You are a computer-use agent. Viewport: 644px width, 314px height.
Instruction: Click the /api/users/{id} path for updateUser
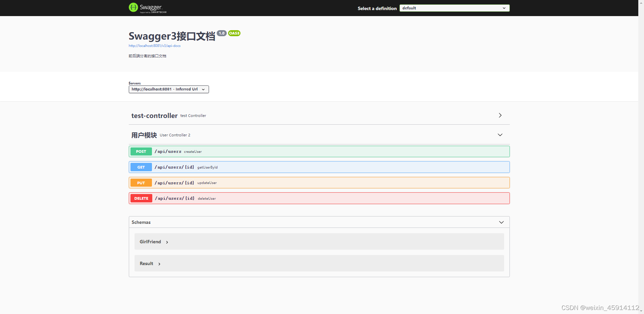(174, 183)
